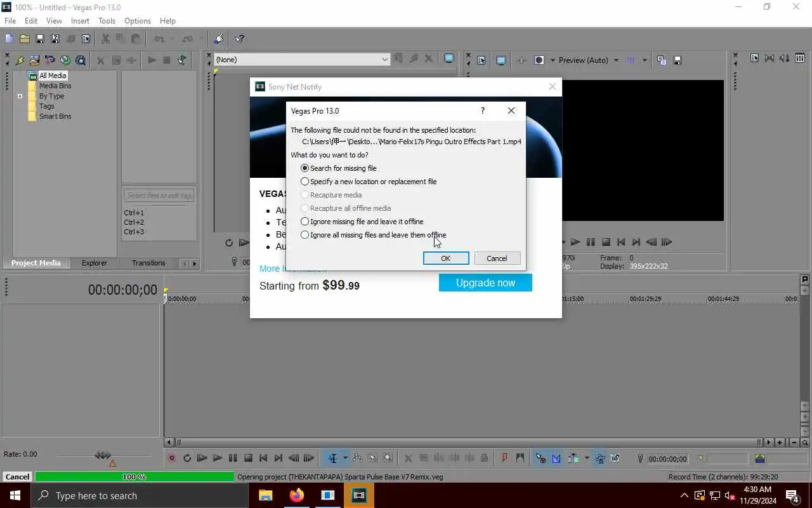Click Extract Audio from CD icon
This screenshot has width=812, height=508.
(x=49, y=60)
